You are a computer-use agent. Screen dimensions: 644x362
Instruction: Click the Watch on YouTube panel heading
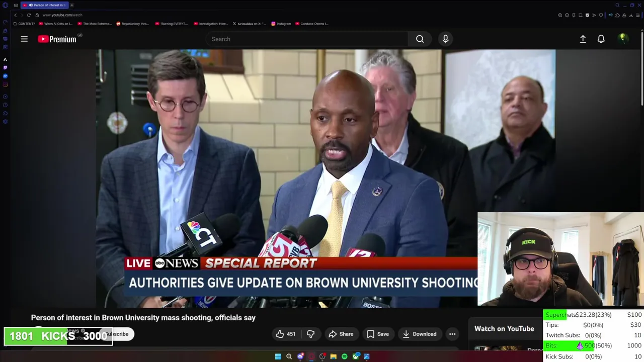[x=504, y=329]
